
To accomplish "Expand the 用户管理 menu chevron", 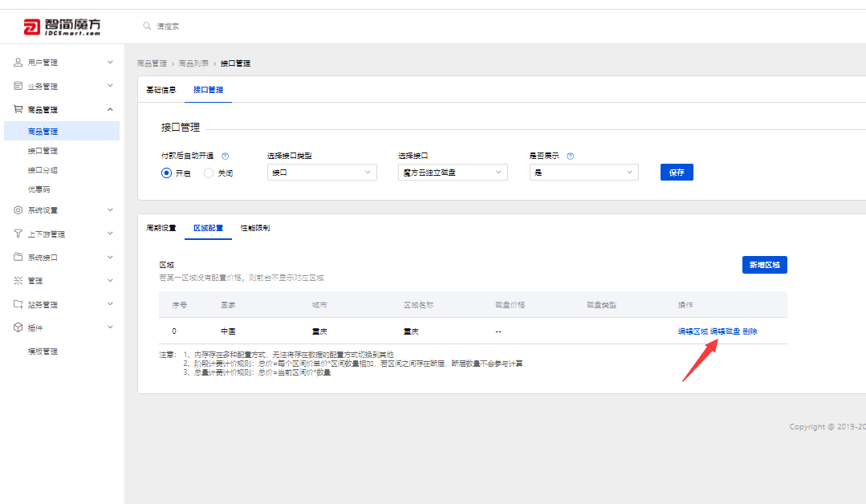I will [x=110, y=63].
